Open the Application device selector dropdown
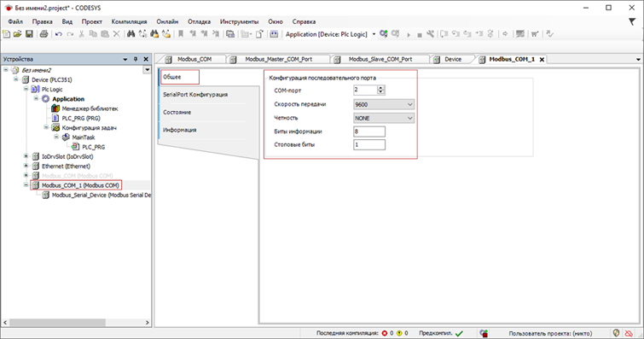644x339 pixels. (374, 34)
